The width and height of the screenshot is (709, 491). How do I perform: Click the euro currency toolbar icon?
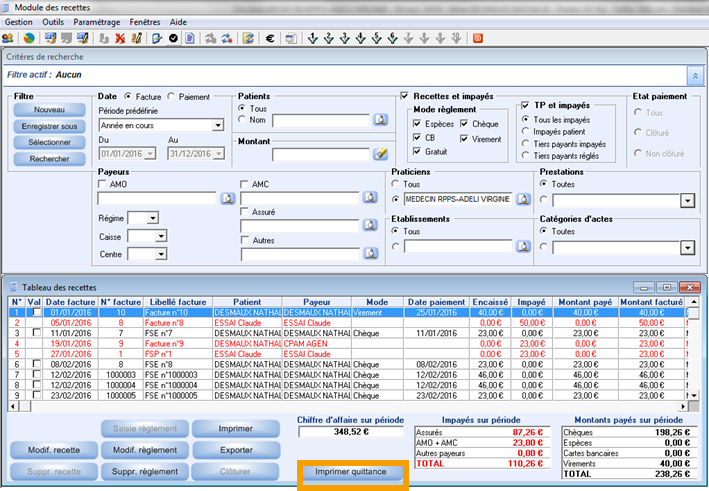(269, 39)
